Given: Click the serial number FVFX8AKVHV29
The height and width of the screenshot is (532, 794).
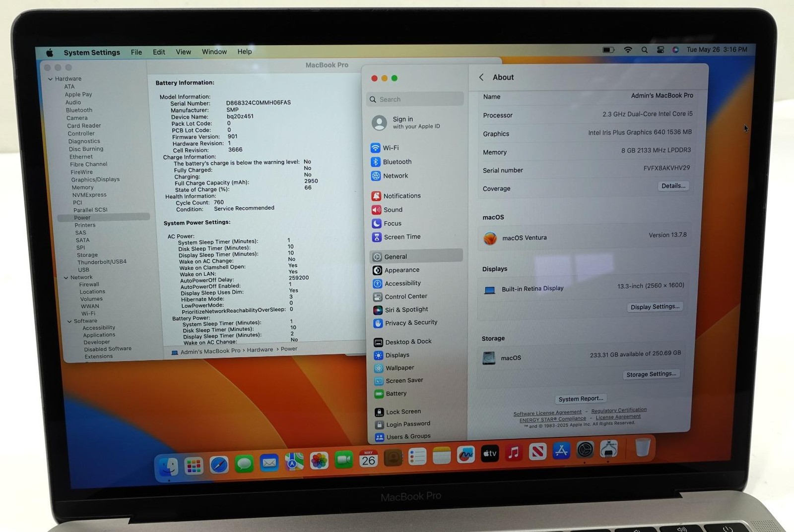Looking at the screenshot, I should point(666,169).
